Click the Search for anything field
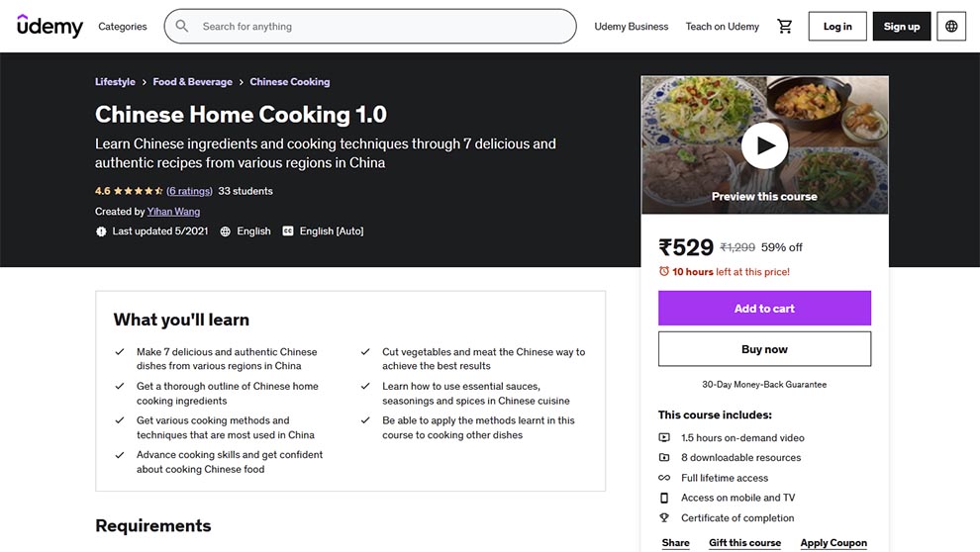The height and width of the screenshot is (552, 980). click(381, 27)
